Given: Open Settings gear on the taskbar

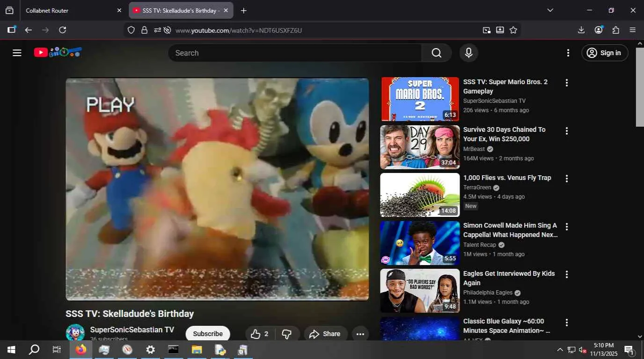Looking at the screenshot, I should (150, 350).
